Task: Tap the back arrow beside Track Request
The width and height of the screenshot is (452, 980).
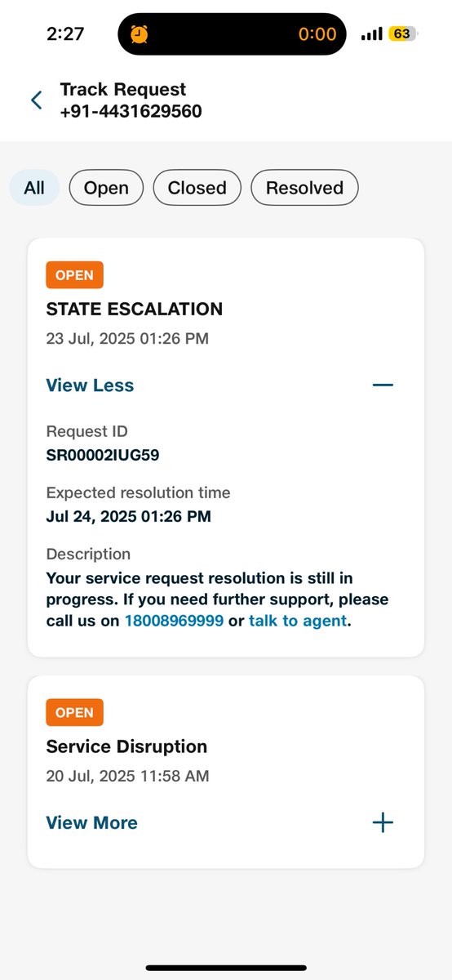Action: (x=36, y=100)
